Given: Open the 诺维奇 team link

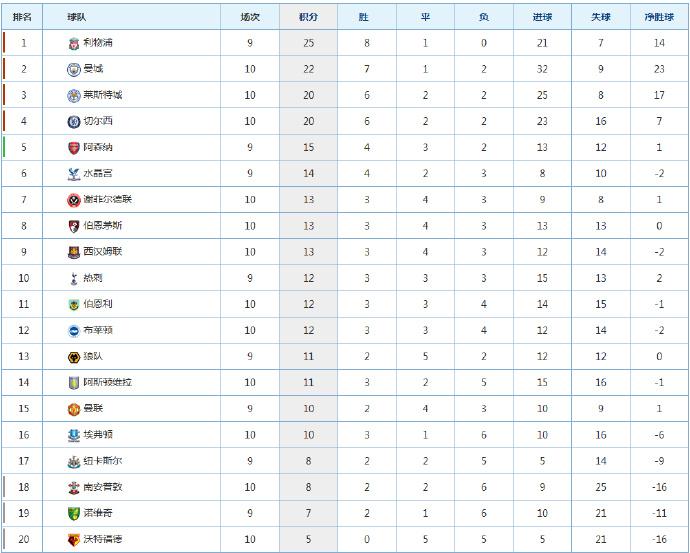Looking at the screenshot, I should pyautogui.click(x=98, y=513).
